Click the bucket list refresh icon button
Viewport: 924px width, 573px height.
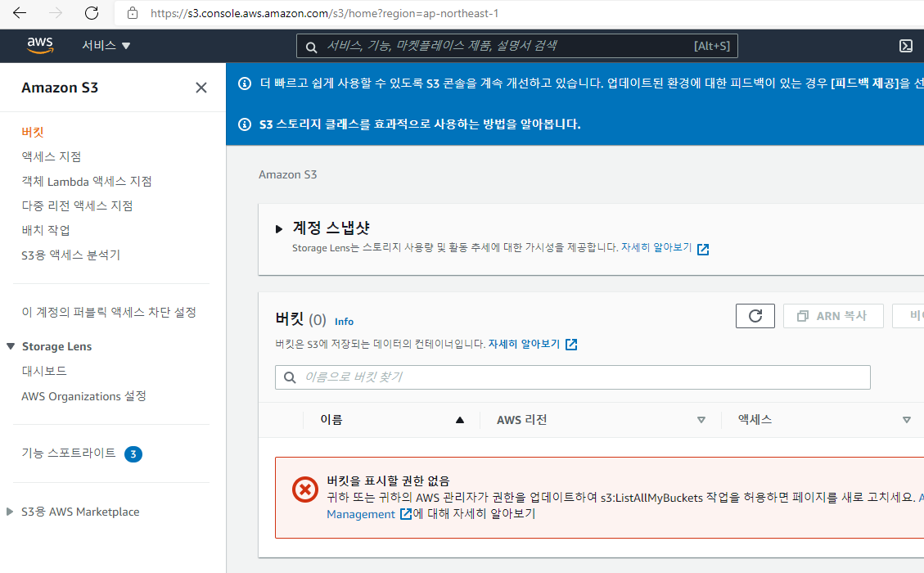pyautogui.click(x=755, y=316)
